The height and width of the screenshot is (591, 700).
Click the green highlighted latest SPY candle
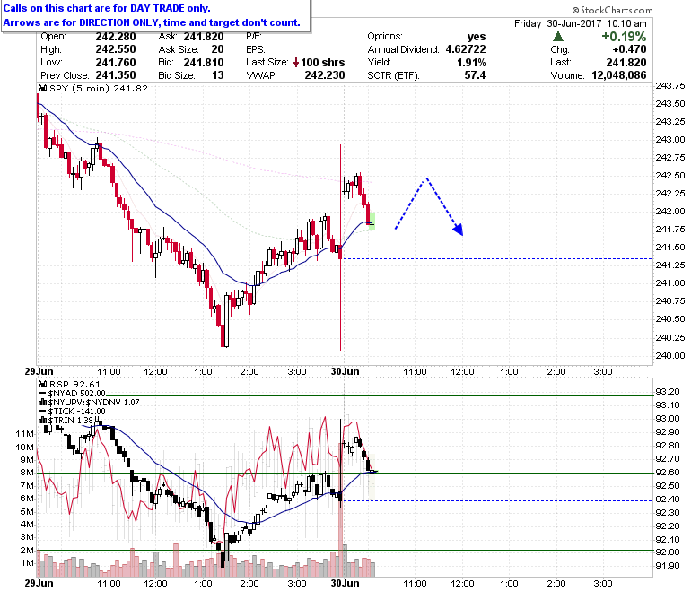pyautogui.click(x=372, y=222)
